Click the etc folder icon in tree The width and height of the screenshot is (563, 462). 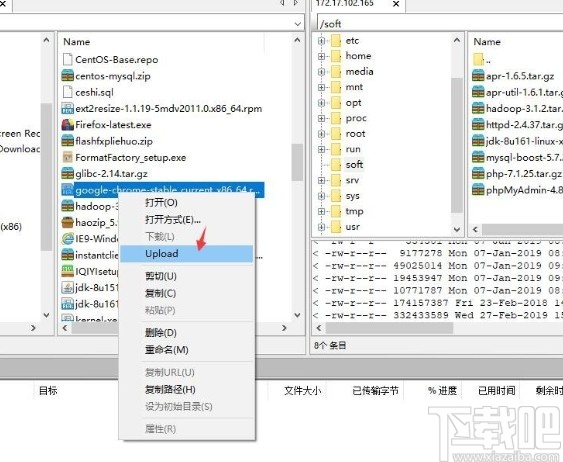pos(336,41)
